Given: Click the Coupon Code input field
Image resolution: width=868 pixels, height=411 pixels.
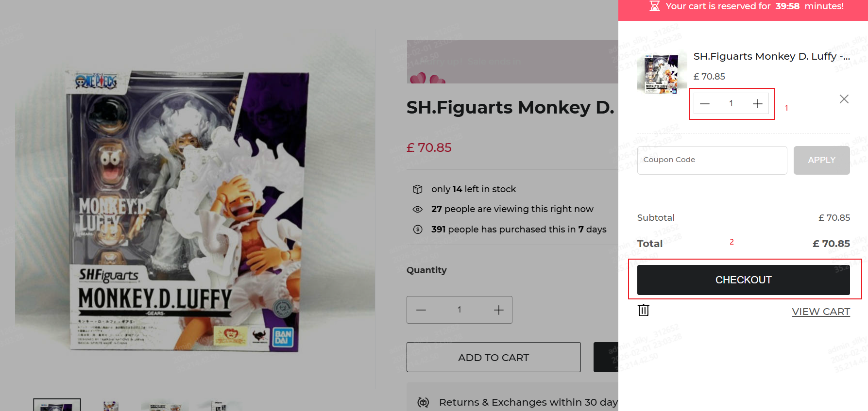Looking at the screenshot, I should coord(712,160).
